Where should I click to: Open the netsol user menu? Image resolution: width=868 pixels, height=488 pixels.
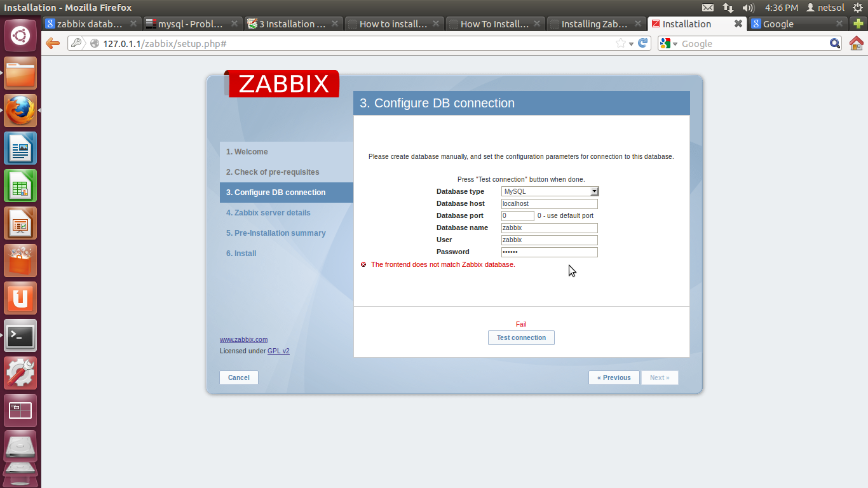(825, 8)
